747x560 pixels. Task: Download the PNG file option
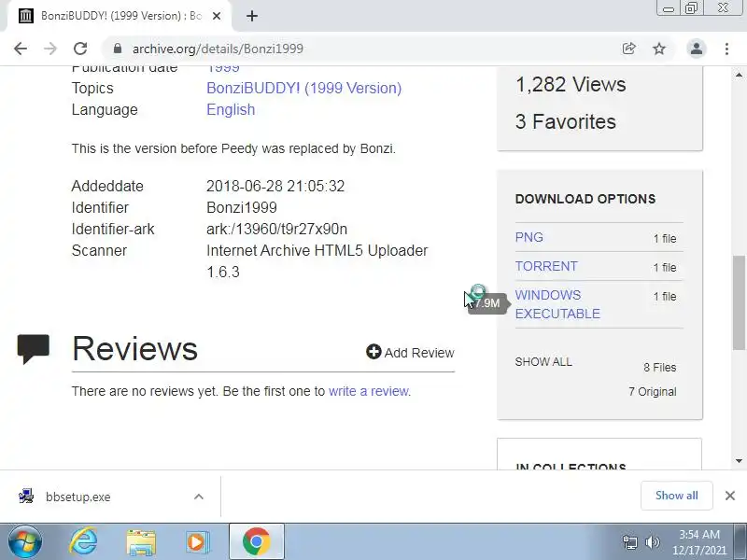[529, 237]
